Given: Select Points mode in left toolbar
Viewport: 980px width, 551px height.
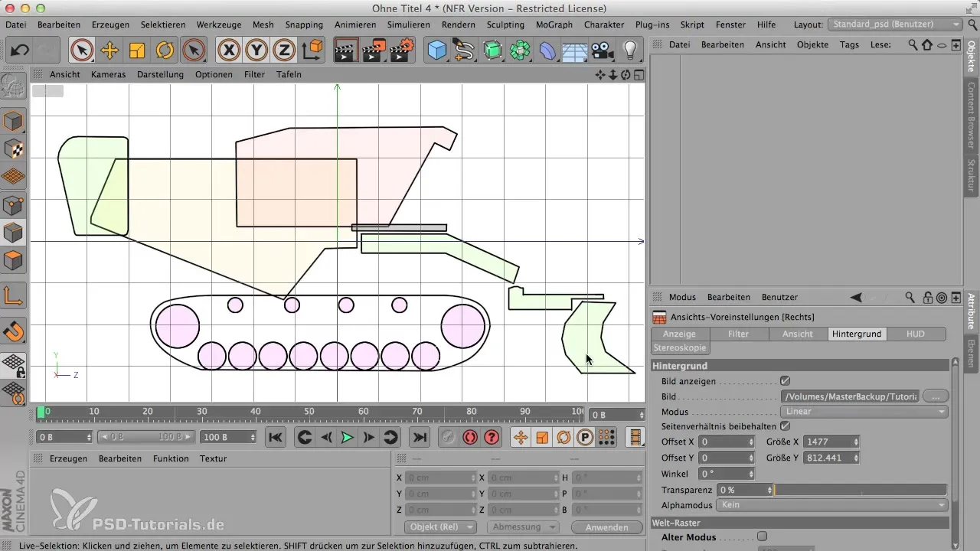Looking at the screenshot, I should [14, 205].
